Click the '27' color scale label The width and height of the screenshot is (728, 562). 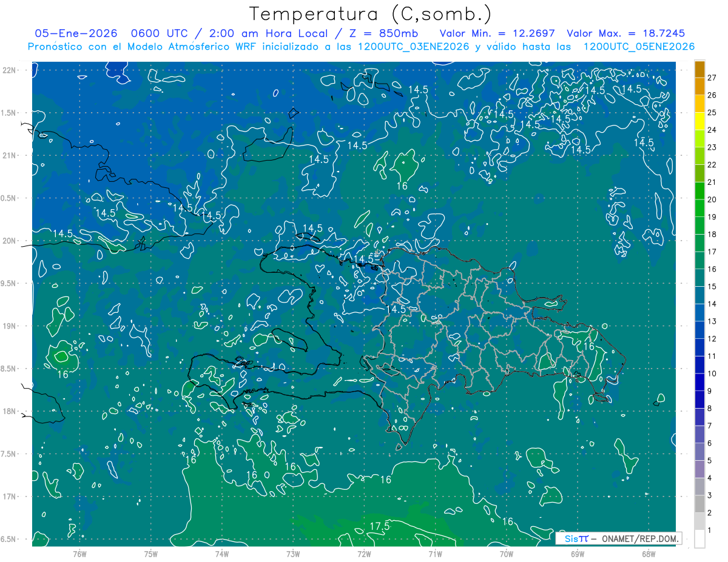tap(712, 78)
